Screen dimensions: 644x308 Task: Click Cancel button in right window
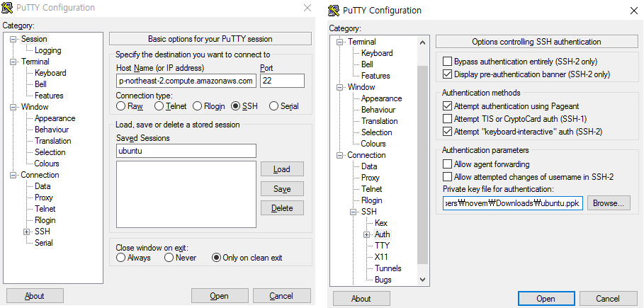(609, 299)
